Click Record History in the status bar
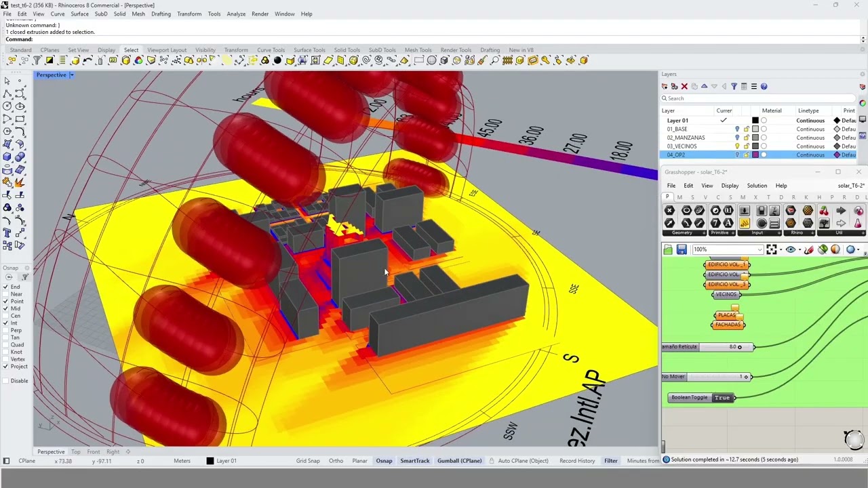Screen dimensions: 868x488 tap(577, 461)
